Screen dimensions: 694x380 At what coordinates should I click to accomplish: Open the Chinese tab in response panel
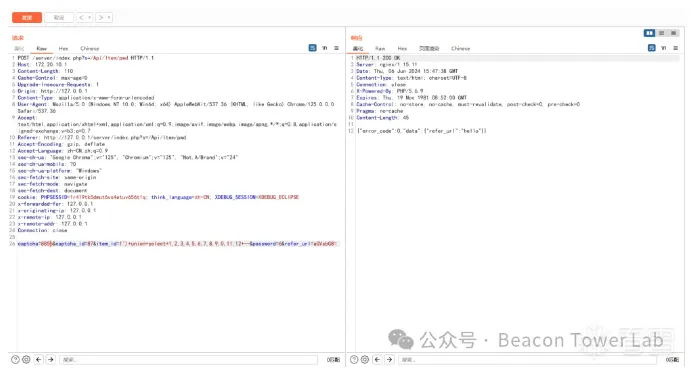pos(461,48)
